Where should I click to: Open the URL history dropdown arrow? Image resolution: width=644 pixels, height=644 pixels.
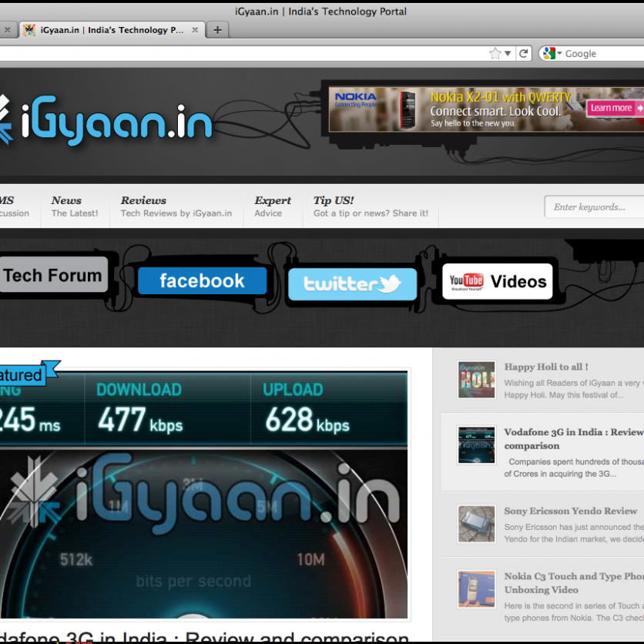click(507, 54)
